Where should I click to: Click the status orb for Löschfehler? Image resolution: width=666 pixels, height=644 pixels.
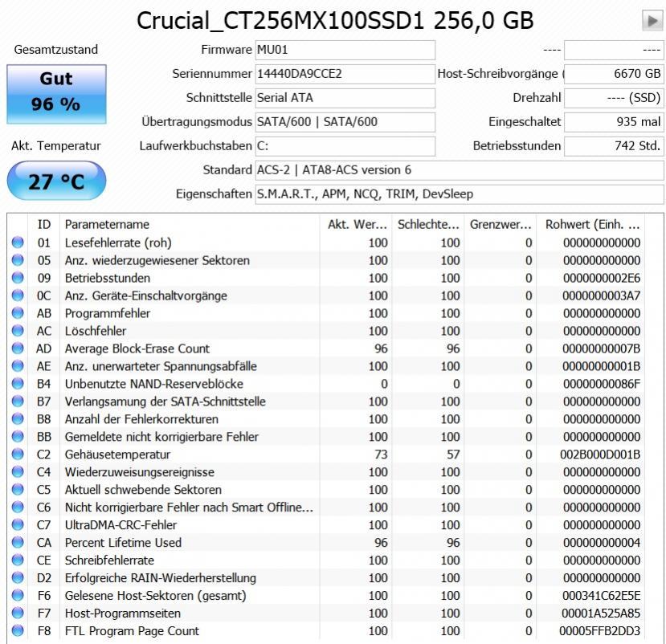point(18,331)
